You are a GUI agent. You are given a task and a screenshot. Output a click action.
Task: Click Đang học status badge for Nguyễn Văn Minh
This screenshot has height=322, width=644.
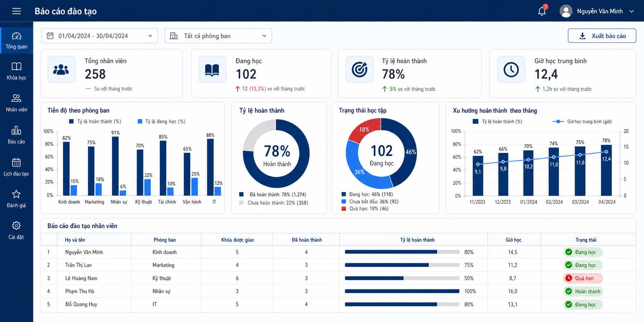583,252
